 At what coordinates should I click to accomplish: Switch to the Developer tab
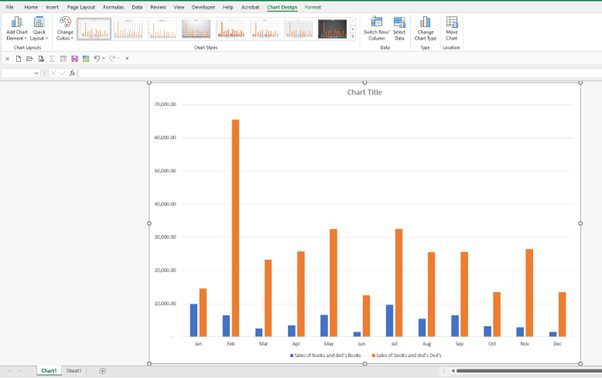pyautogui.click(x=203, y=7)
